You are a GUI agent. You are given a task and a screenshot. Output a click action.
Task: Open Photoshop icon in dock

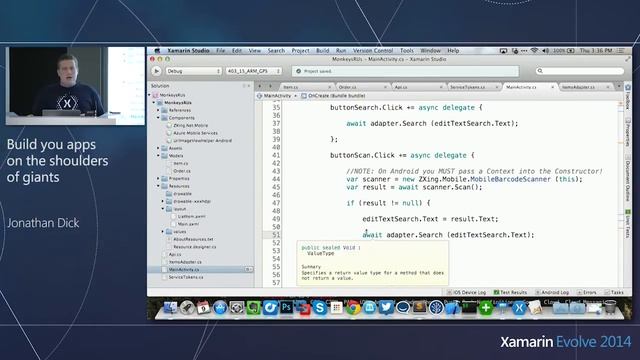tap(287, 307)
